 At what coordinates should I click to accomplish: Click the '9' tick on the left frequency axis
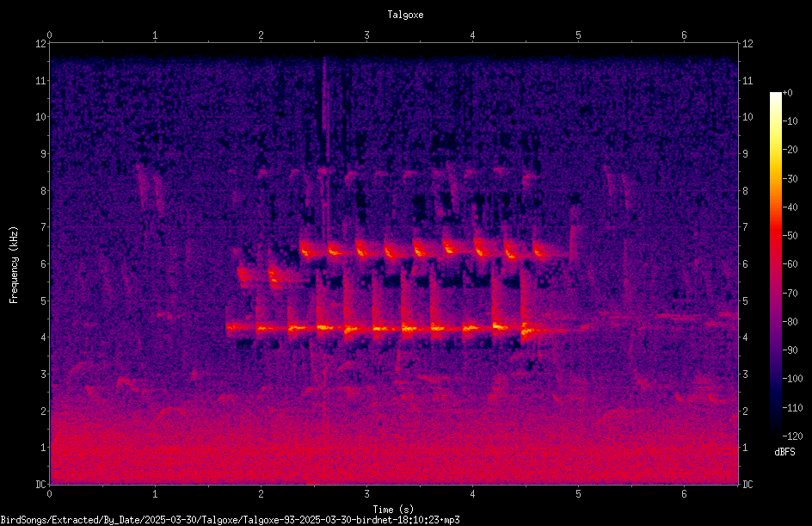pos(43,154)
